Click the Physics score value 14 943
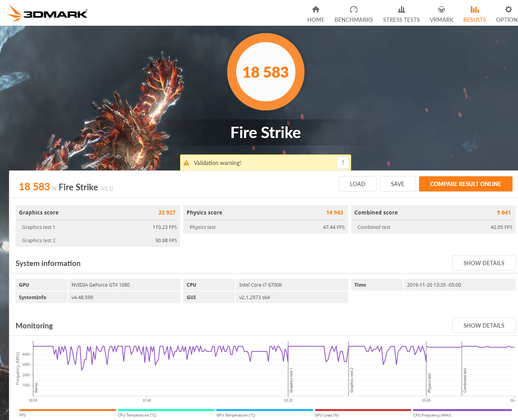 tap(334, 213)
